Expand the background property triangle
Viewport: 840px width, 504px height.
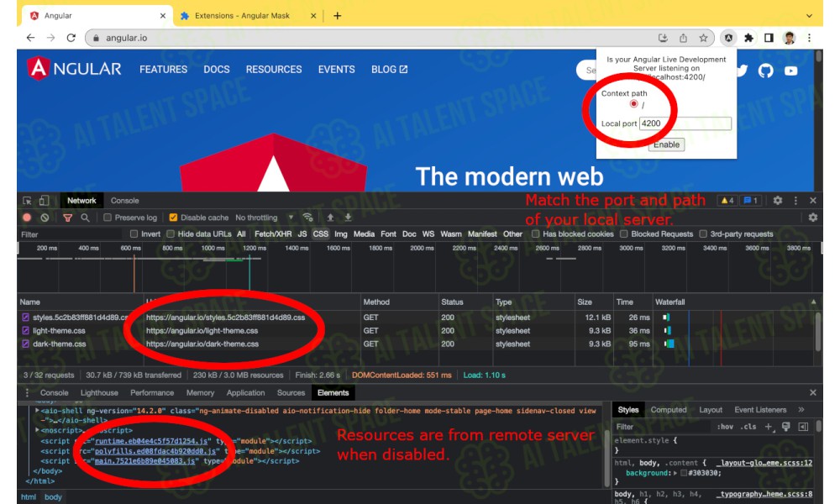coord(675,474)
